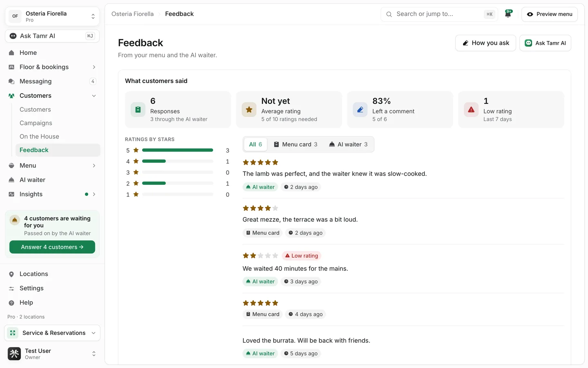Image resolution: width=588 pixels, height=368 pixels.
Task: Open the Test User account menu
Action: 52,354
